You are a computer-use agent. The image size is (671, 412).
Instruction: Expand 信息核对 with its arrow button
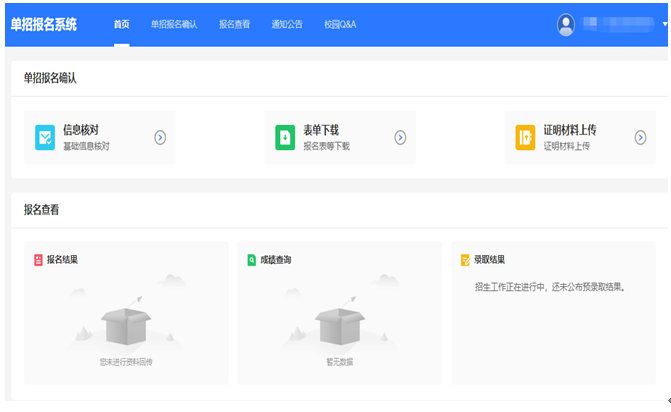coord(160,138)
